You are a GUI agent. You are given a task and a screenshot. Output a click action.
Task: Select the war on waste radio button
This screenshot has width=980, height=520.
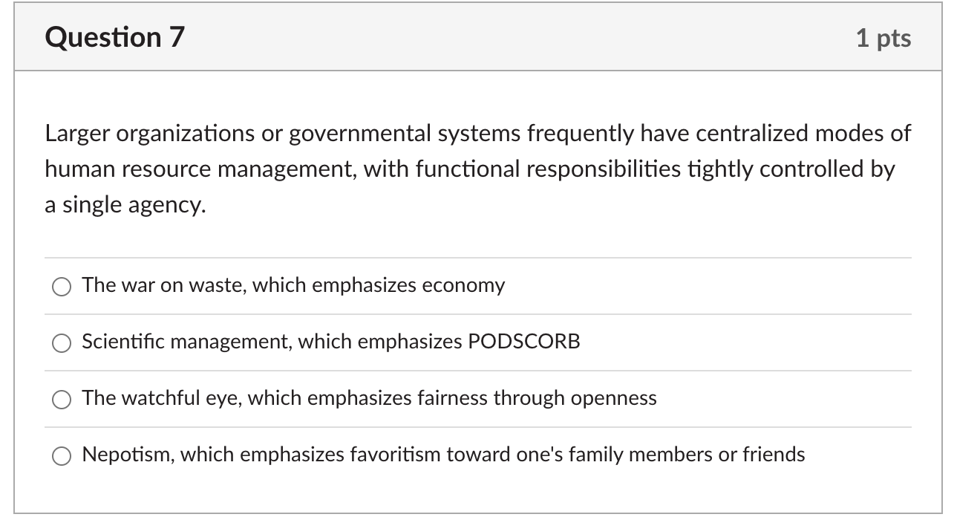(x=62, y=287)
